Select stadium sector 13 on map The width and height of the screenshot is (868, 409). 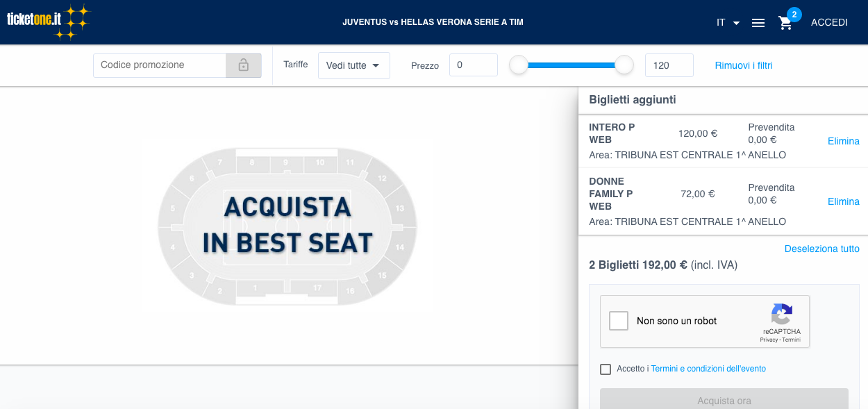(x=399, y=208)
